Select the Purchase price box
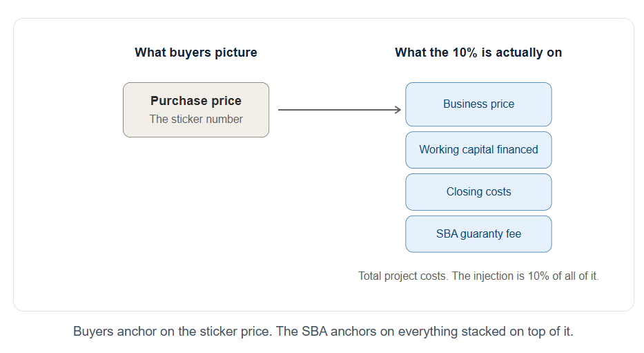The height and width of the screenshot is (353, 644). click(196, 110)
